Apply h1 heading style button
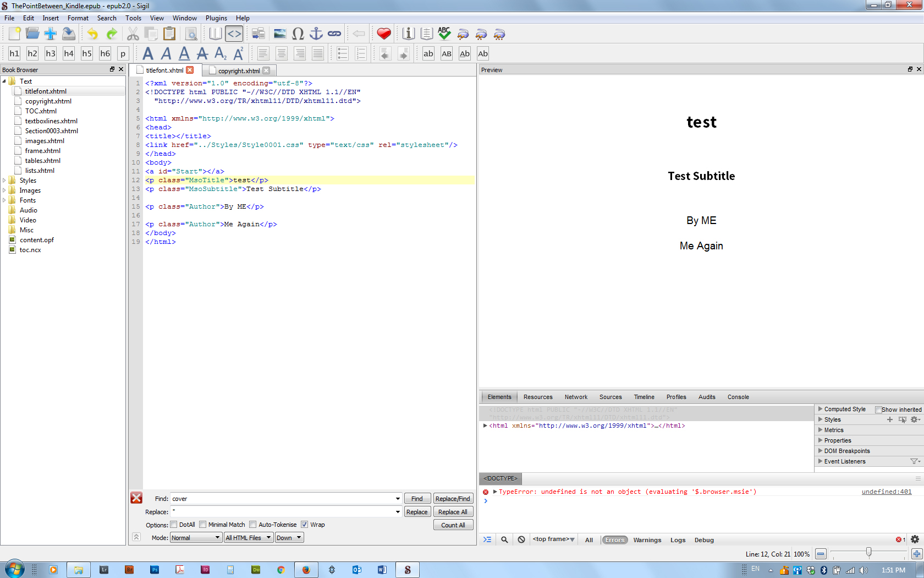Image resolution: width=924 pixels, height=578 pixels. (14, 53)
